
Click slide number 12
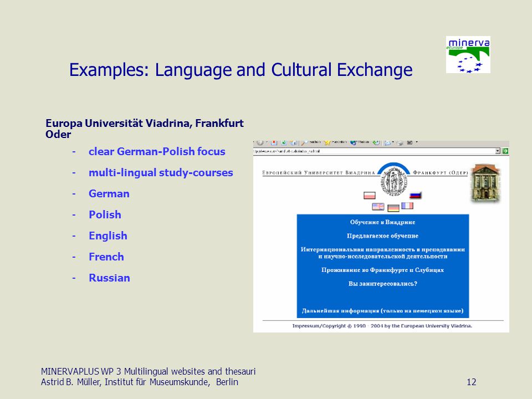471,382
